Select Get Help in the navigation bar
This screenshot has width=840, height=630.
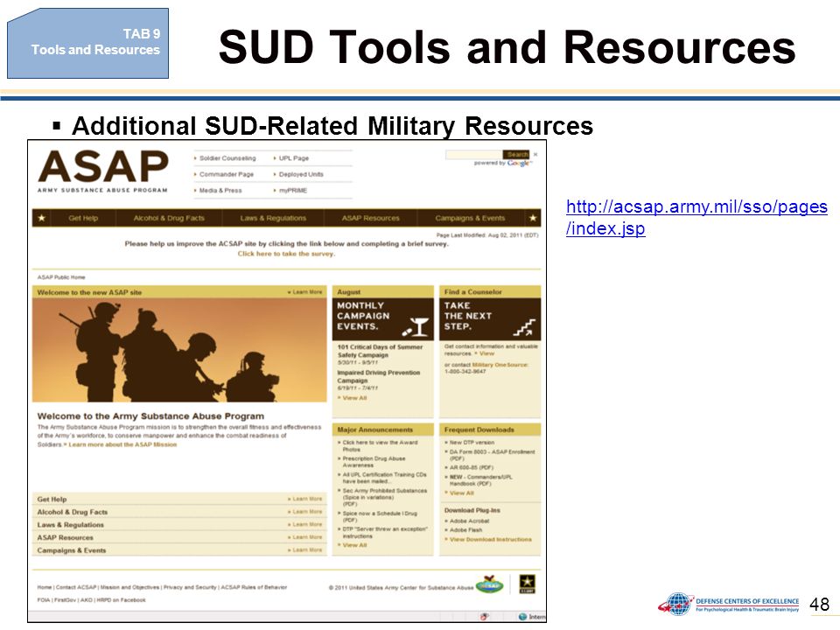83,218
